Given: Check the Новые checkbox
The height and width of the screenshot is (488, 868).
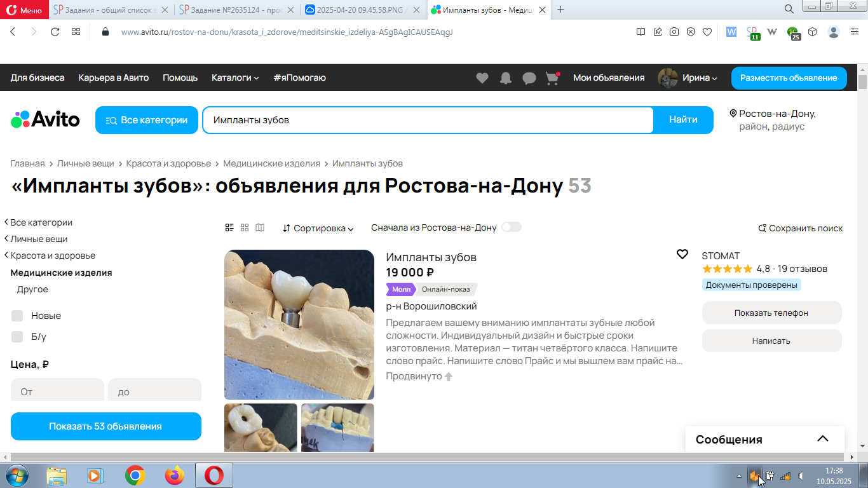Looking at the screenshot, I should [17, 316].
